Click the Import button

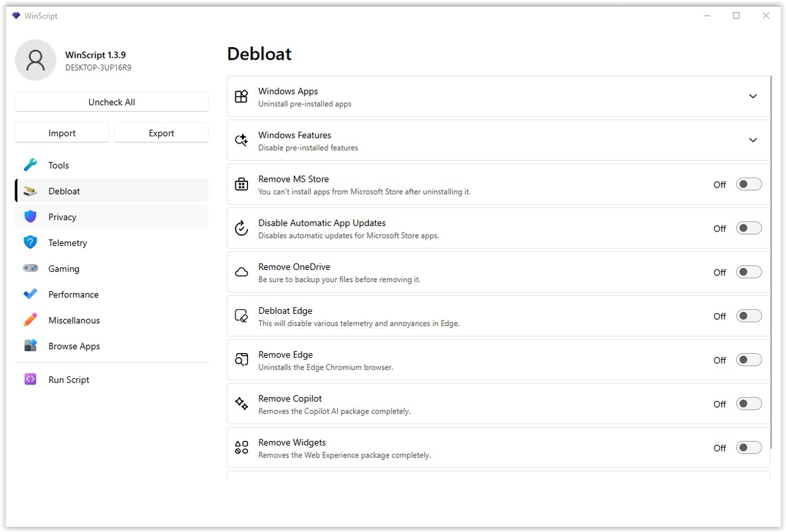coord(62,133)
